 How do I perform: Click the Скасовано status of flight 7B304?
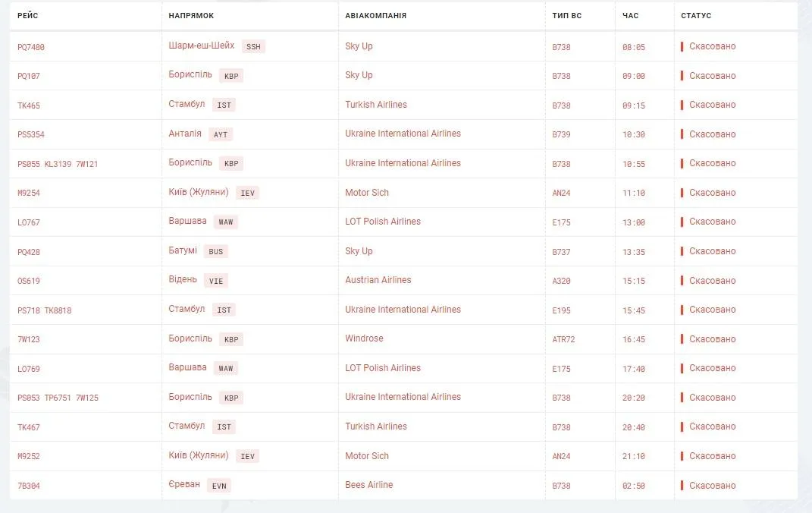[712, 485]
